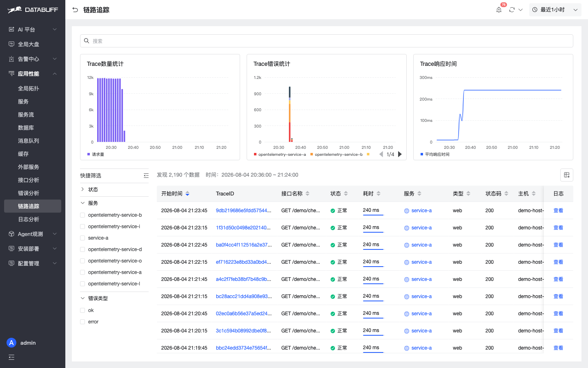Viewport: 588px width, 368px height.
Task: Click the 快捷筛选 collapse icon
Action: tap(146, 175)
